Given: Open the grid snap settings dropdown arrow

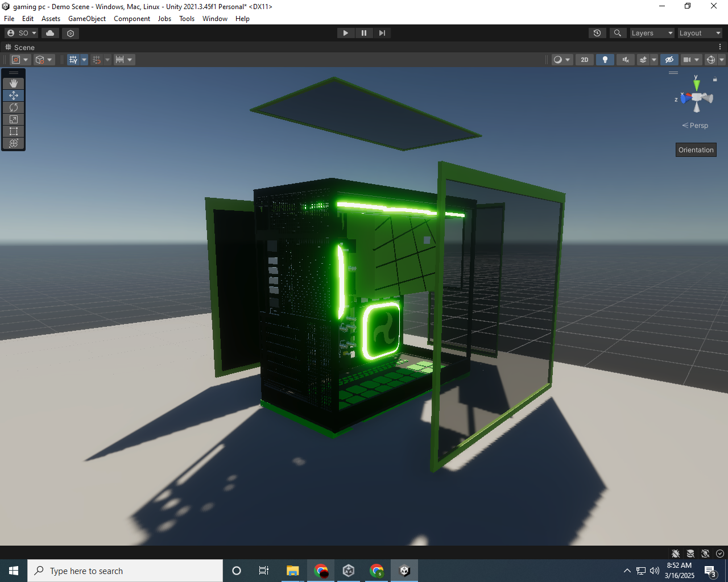Looking at the screenshot, I should point(107,60).
